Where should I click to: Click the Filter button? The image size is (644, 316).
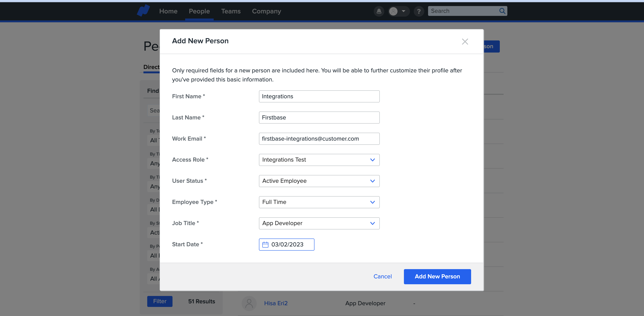coord(160,301)
